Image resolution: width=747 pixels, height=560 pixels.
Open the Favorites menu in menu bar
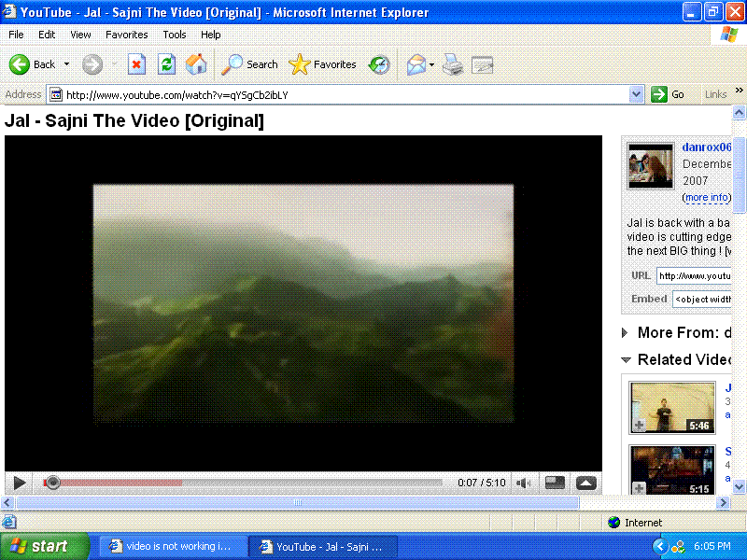pyautogui.click(x=126, y=35)
